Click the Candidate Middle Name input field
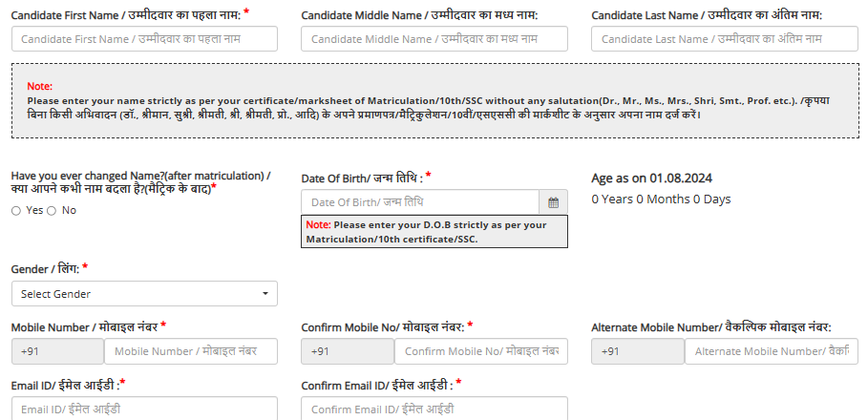The image size is (868, 420). coord(434,39)
